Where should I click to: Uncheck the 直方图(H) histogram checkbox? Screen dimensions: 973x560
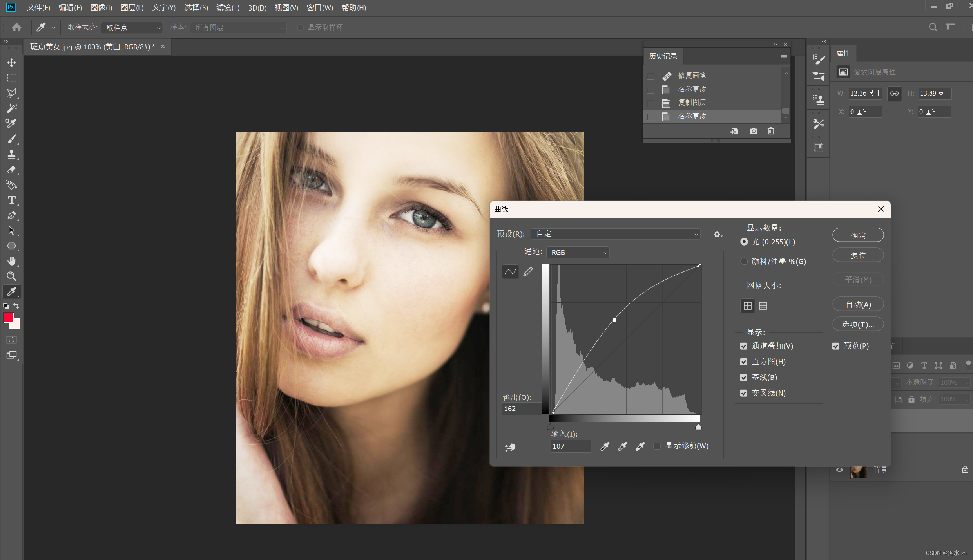[x=743, y=362]
